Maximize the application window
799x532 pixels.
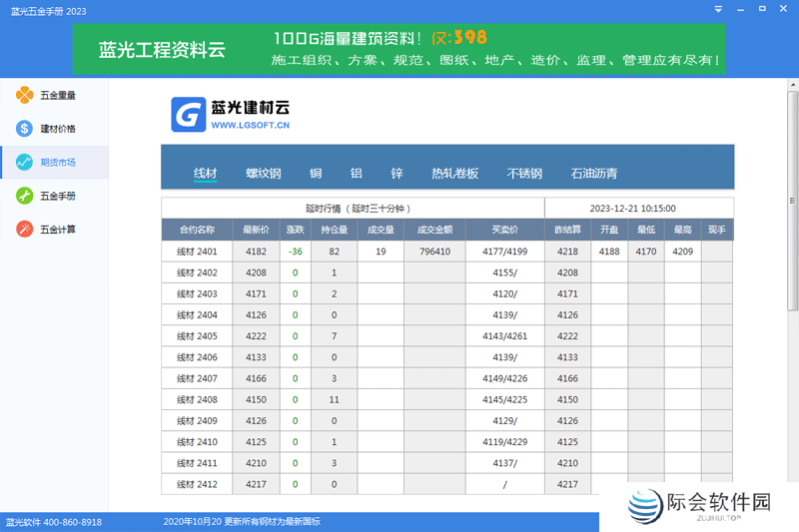coord(762,9)
